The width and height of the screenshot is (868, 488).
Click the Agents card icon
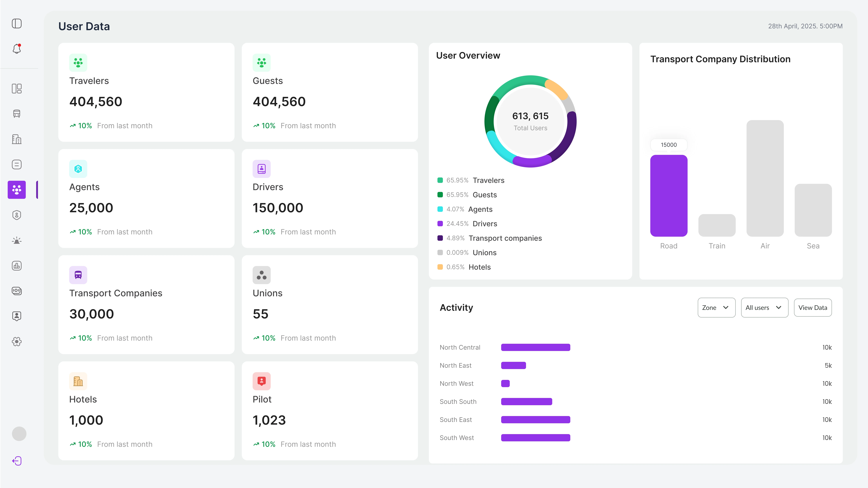pyautogui.click(x=78, y=169)
